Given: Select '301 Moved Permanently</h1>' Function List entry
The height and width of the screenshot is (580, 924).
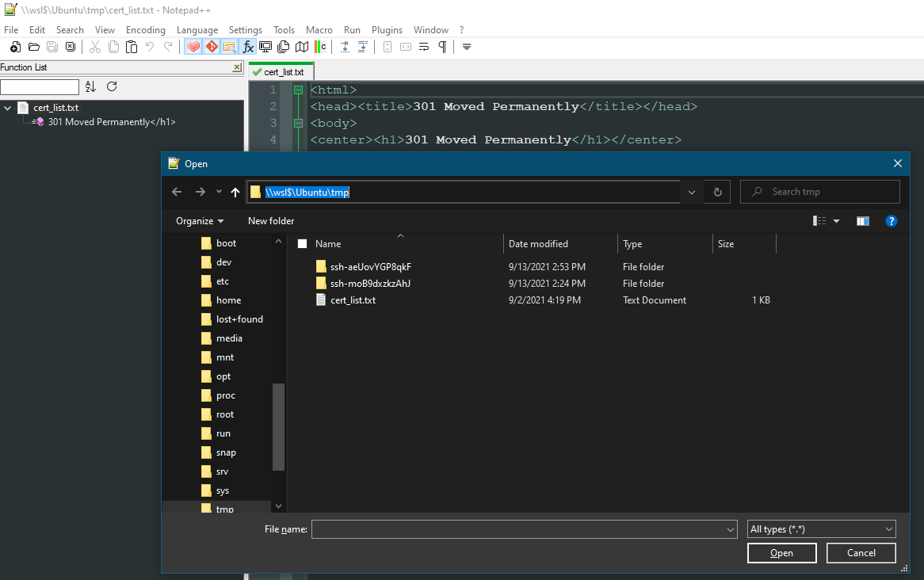Looking at the screenshot, I should 112,122.
